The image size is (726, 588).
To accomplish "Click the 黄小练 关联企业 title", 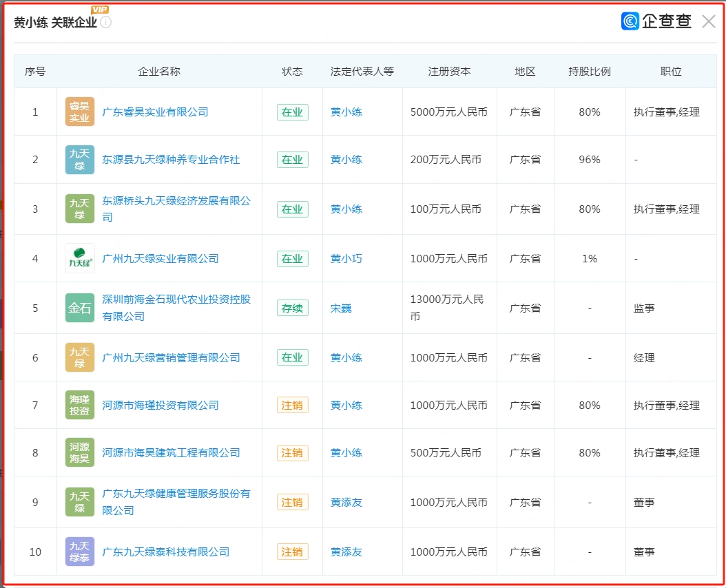I will point(55,22).
